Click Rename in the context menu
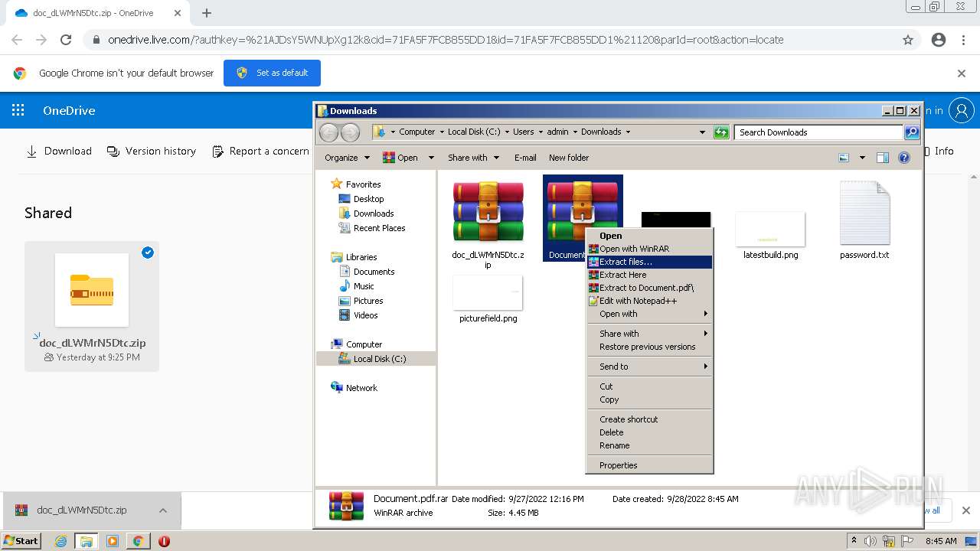980x551 pixels. pyautogui.click(x=649, y=445)
